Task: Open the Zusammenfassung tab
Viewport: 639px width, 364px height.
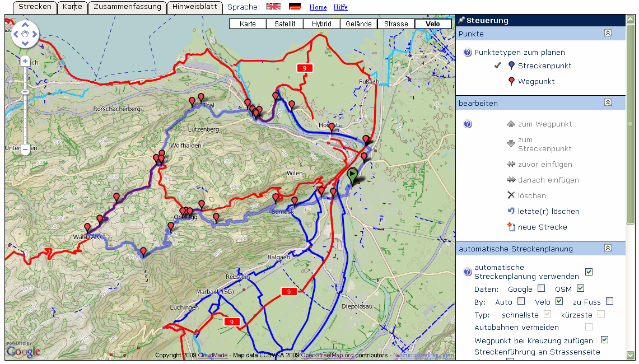Action: coord(128,7)
